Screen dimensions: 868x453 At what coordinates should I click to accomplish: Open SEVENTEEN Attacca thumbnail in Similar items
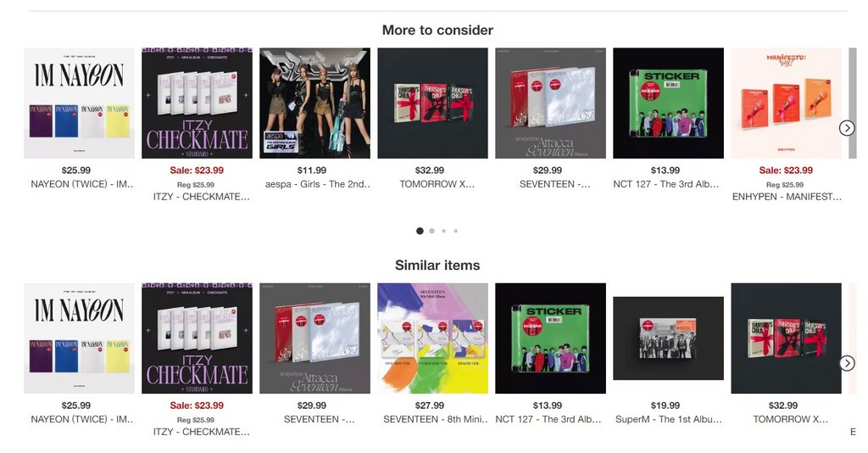click(x=315, y=338)
